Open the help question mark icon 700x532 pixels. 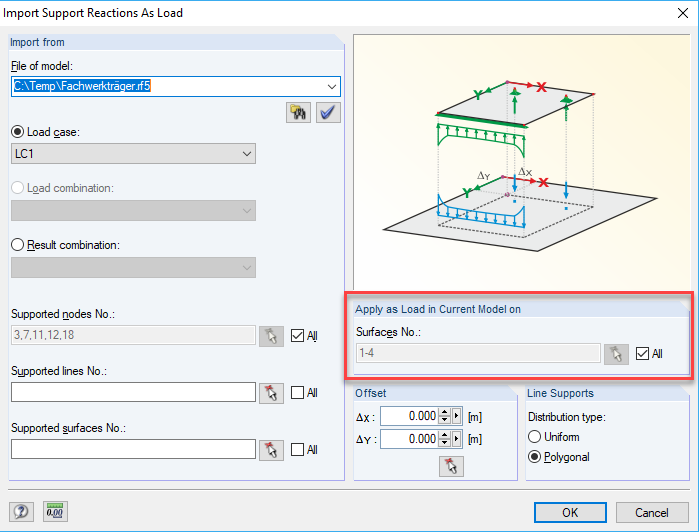tap(21, 511)
